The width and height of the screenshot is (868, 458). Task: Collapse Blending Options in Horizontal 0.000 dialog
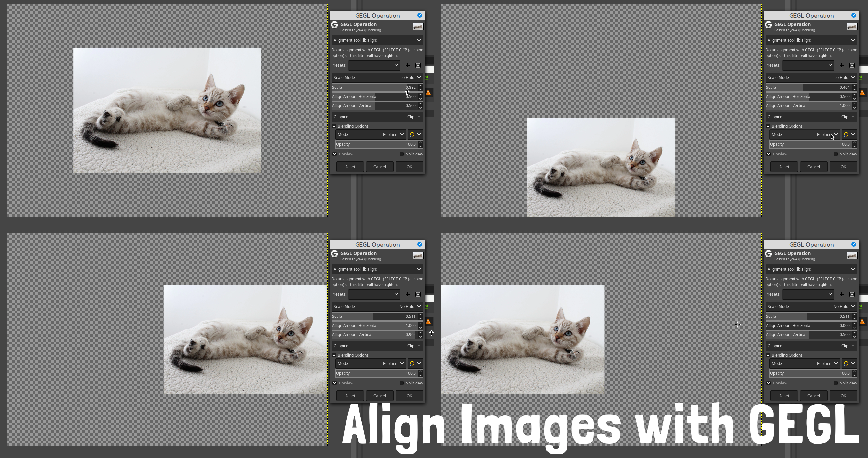tap(768, 355)
